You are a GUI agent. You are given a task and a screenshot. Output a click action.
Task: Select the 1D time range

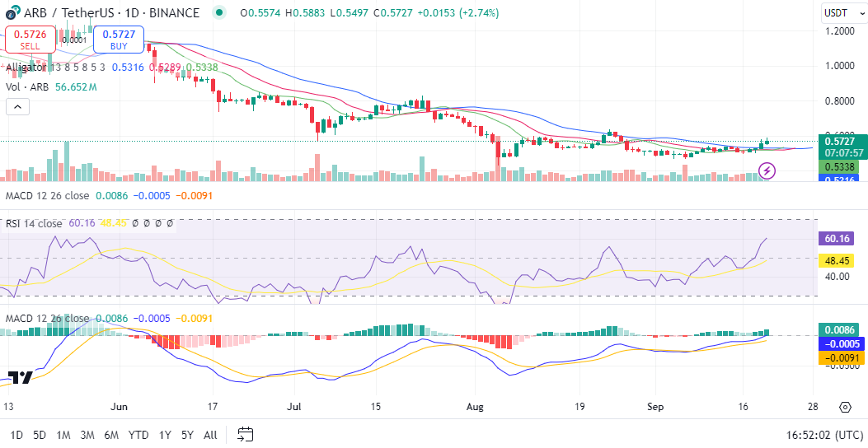[x=16, y=435]
